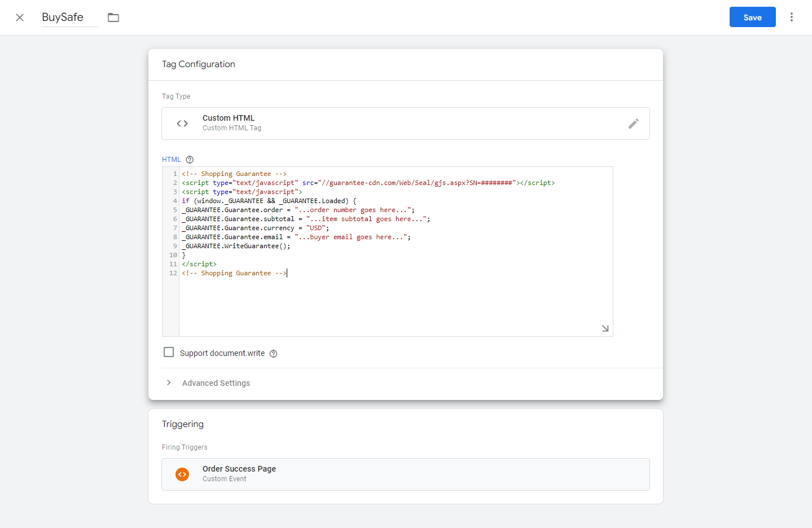
Task: Click the Custom HTML code brackets icon
Action: coord(182,124)
